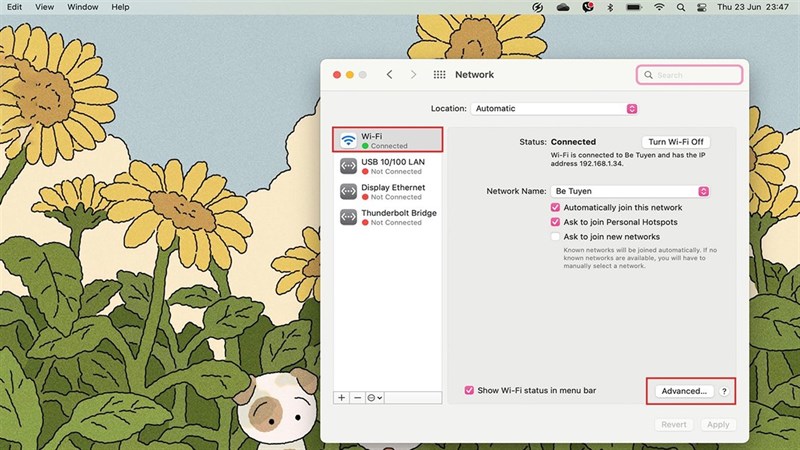
Task: Open the show-all grid icon
Action: pyautogui.click(x=440, y=75)
